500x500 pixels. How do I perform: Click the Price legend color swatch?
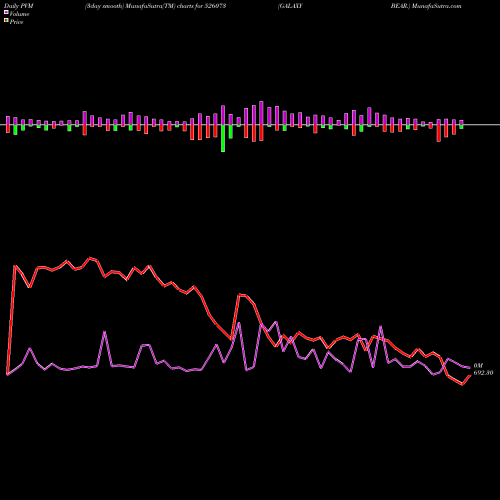6,21
